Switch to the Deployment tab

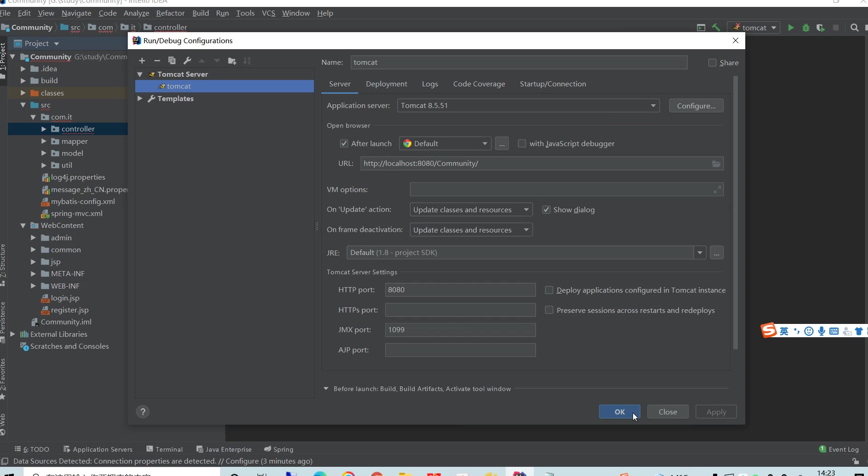click(x=386, y=84)
